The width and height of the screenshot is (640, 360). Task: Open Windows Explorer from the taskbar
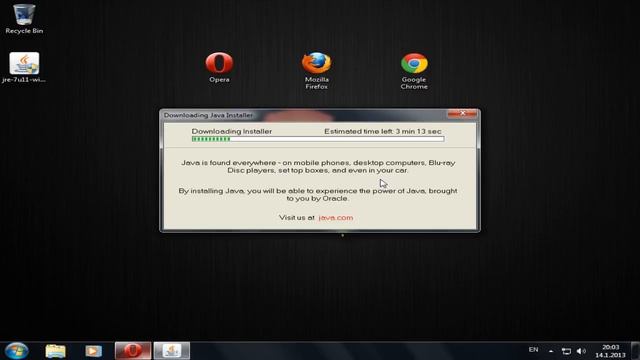[x=56, y=351]
